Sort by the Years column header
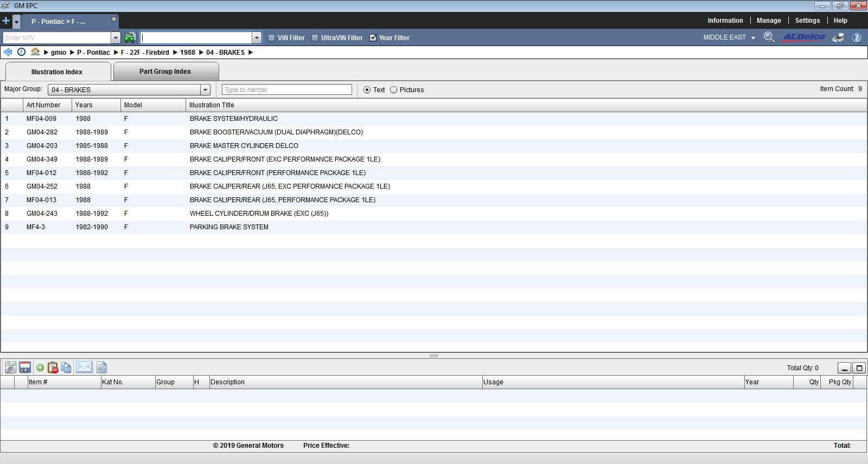The width and height of the screenshot is (868, 464). 96,105
